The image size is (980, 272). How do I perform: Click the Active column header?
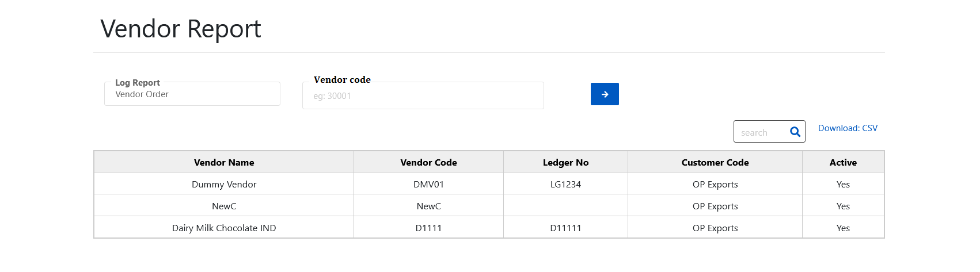[843, 163]
